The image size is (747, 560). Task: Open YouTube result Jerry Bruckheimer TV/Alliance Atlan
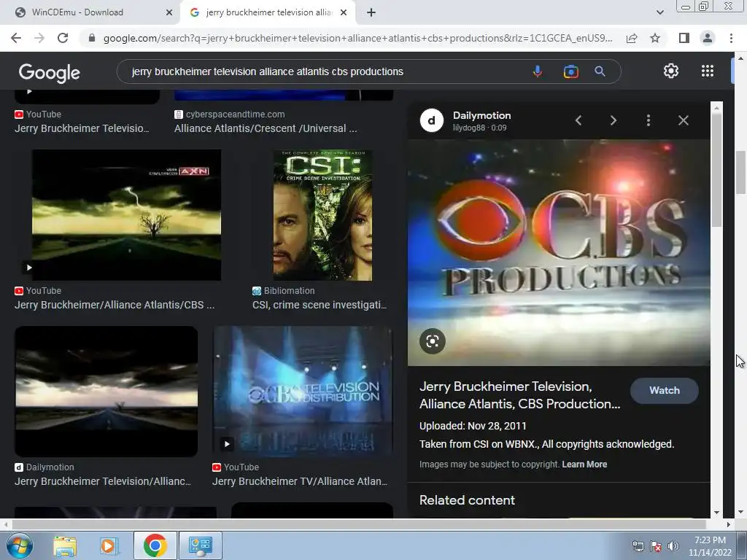[x=300, y=481]
